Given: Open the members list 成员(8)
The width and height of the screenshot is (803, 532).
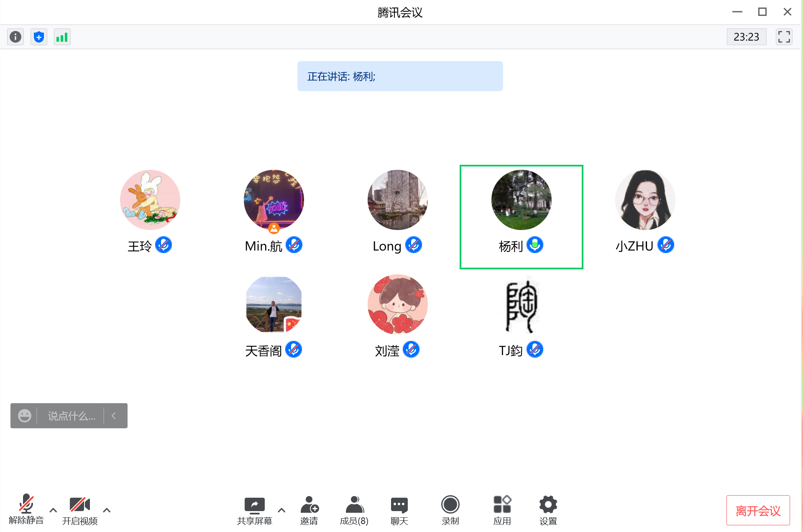Looking at the screenshot, I should coord(354,510).
